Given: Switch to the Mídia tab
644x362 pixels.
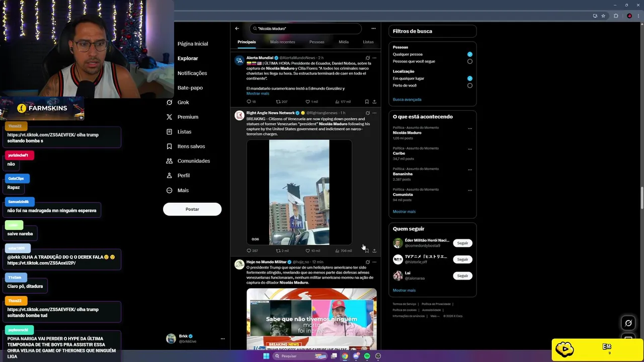Looking at the screenshot, I should pos(344,42).
